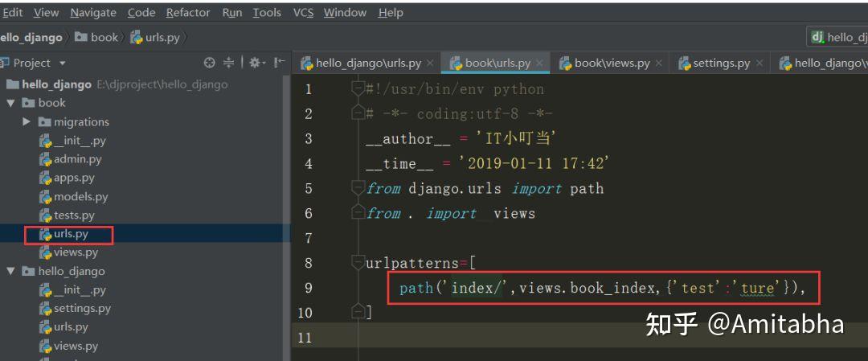Click the models.py file icon
The image size is (868, 361).
tap(45, 196)
